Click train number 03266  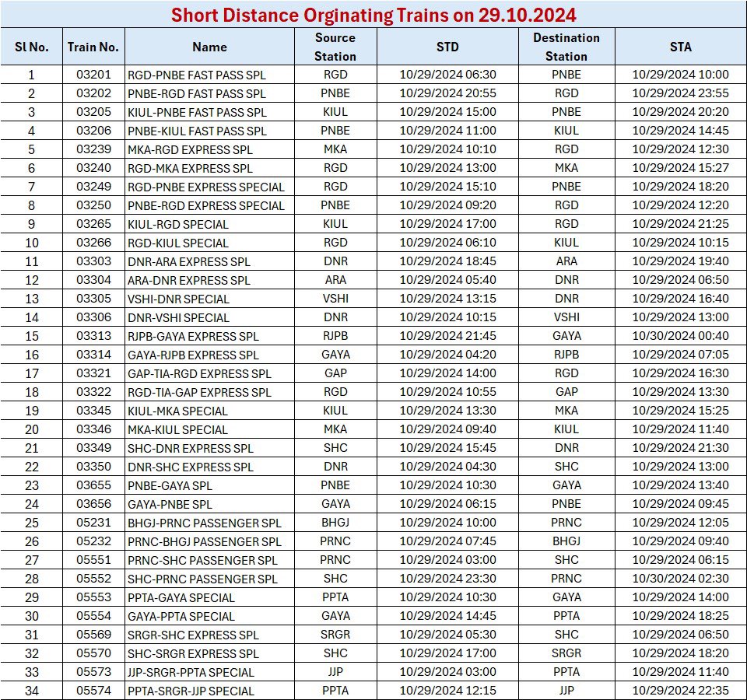coord(93,243)
